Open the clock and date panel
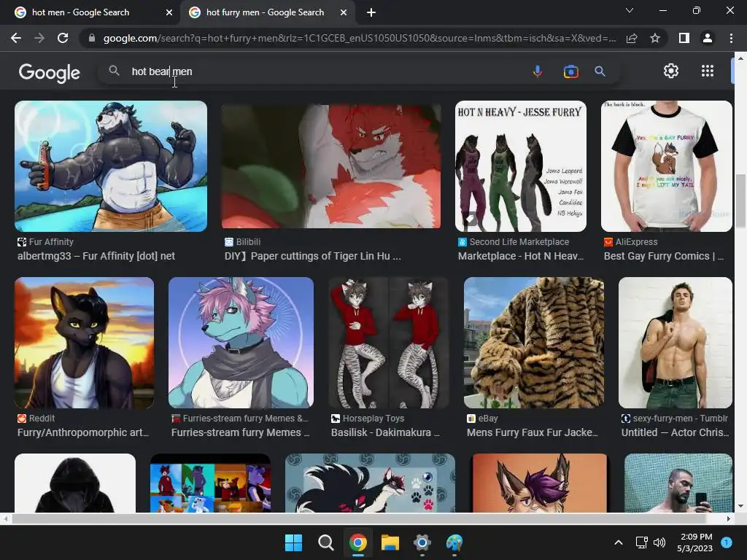The image size is (747, 560). tap(695, 542)
